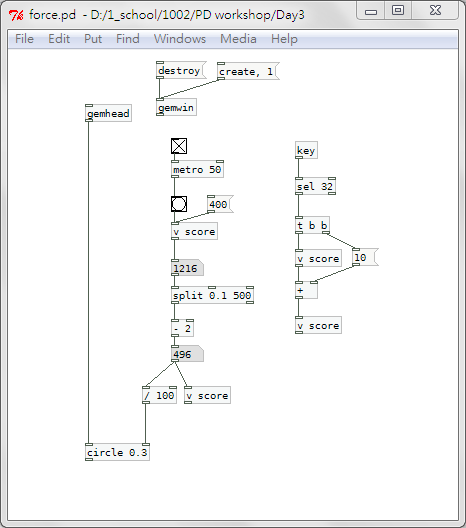Select the gemhead object
466x528 pixels.
[108, 113]
